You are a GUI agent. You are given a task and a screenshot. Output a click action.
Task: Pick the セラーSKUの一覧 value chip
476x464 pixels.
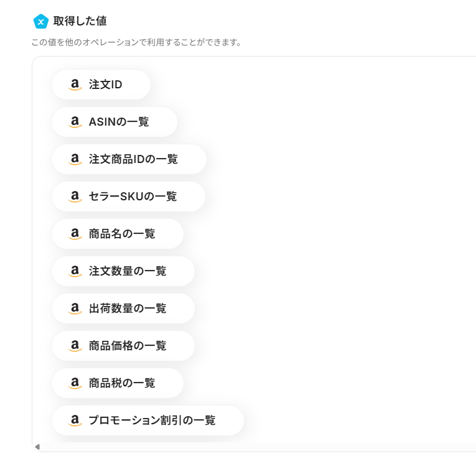tap(129, 197)
